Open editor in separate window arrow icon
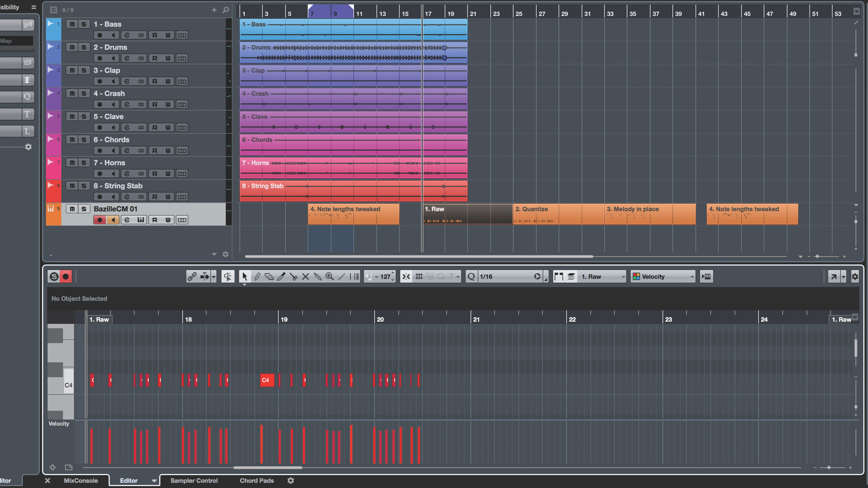 point(834,277)
